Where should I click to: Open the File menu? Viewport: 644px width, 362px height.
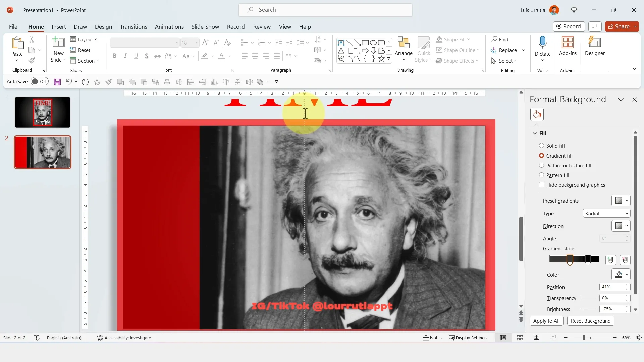(x=13, y=27)
